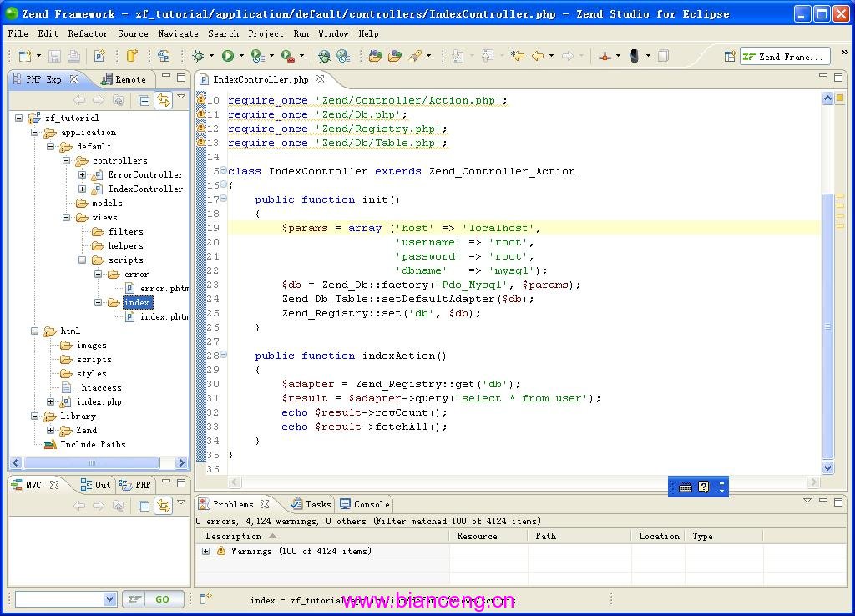The image size is (855, 616).
Task: Toggle fold marker on class line 15
Action: [x=224, y=170]
